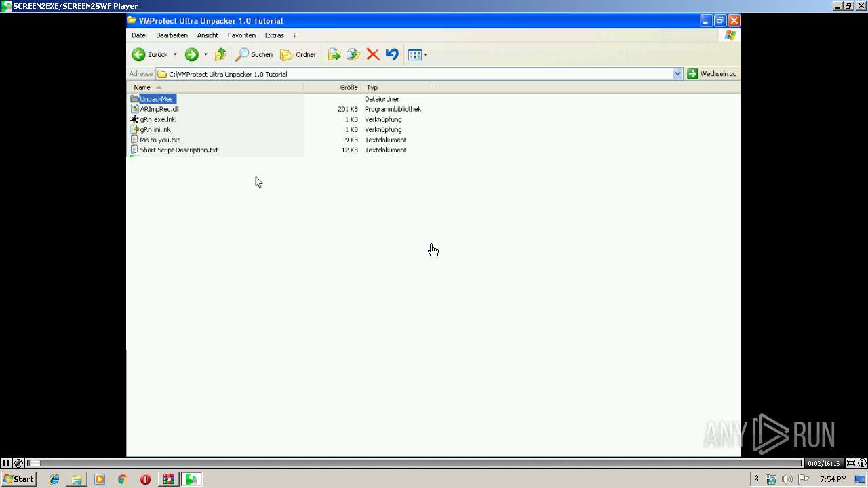Click the Programmbibliothek type cell
The width and height of the screenshot is (868, 488).
pos(393,109)
